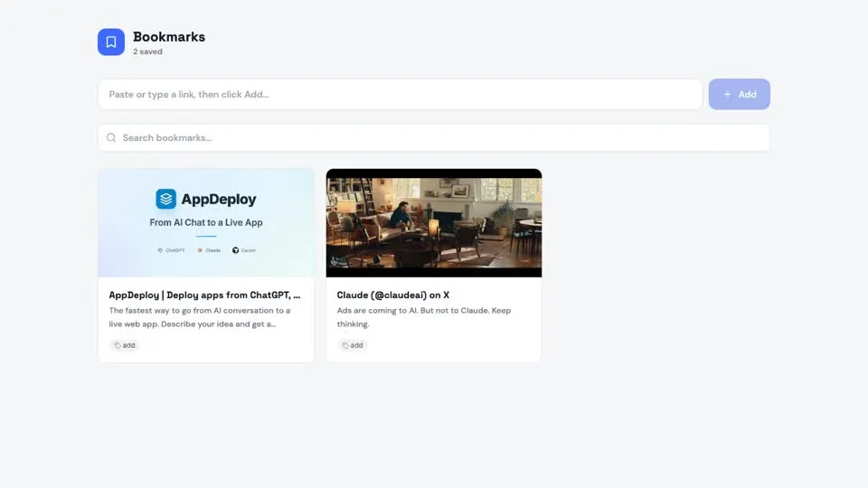868x488 pixels.
Task: Click the '2 saved' counter text
Action: click(x=147, y=52)
